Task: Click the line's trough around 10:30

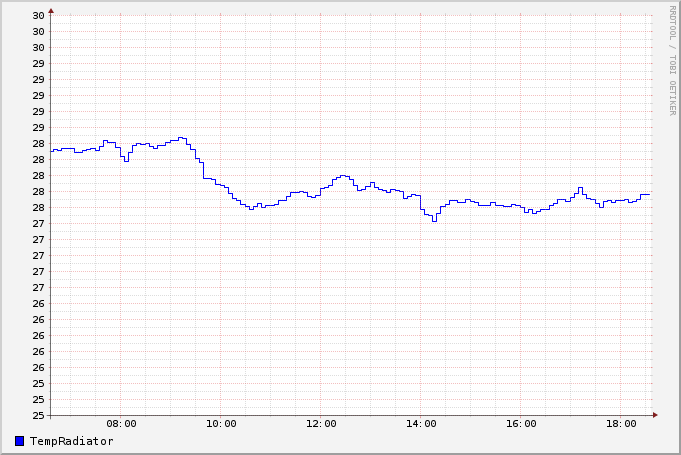Action: pyautogui.click(x=251, y=208)
